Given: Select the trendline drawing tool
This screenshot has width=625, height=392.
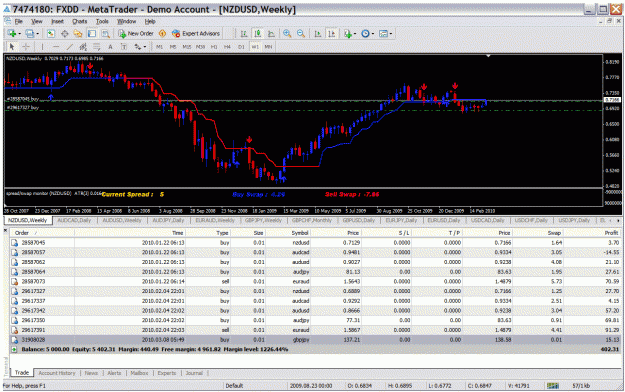Looking at the screenshot, I should [69, 47].
